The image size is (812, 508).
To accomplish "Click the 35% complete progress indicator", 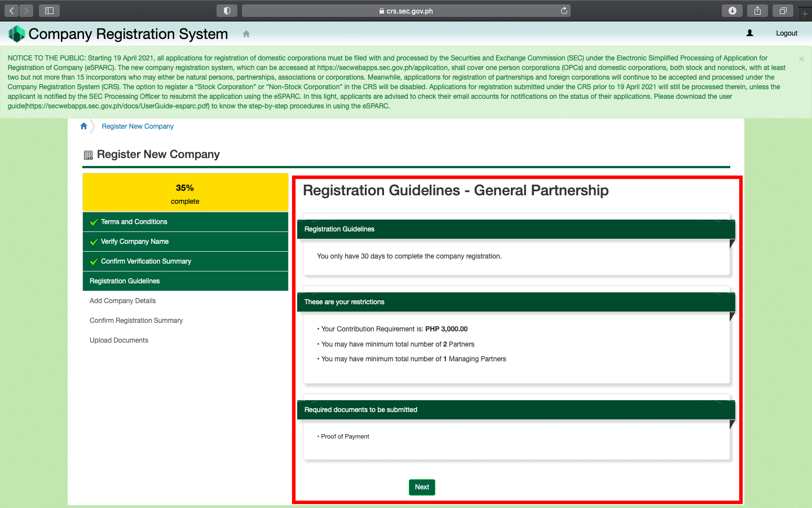I will coord(185,193).
